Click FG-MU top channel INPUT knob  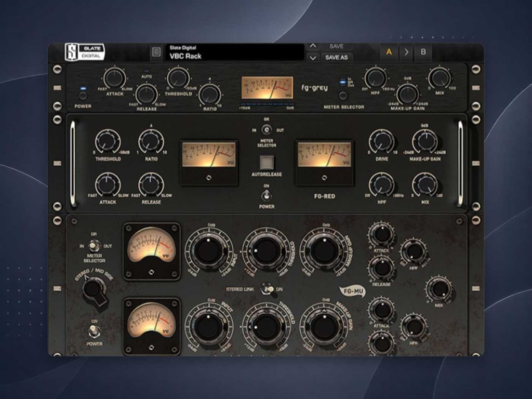209,250
